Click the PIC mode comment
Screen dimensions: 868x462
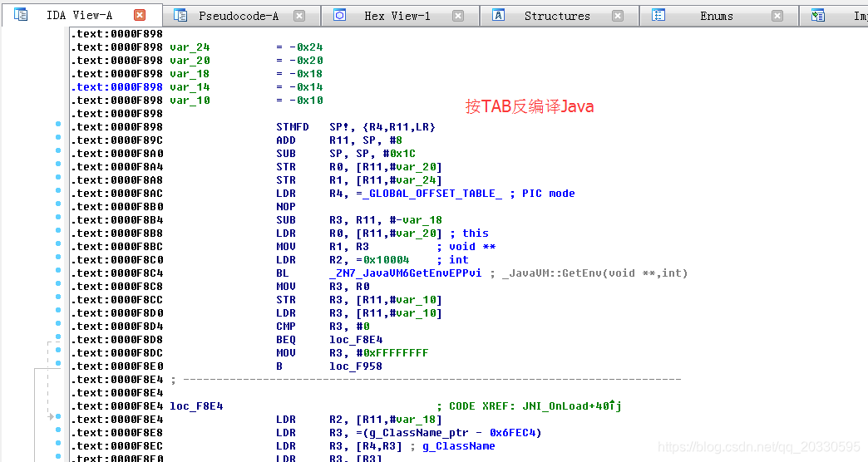tap(549, 194)
